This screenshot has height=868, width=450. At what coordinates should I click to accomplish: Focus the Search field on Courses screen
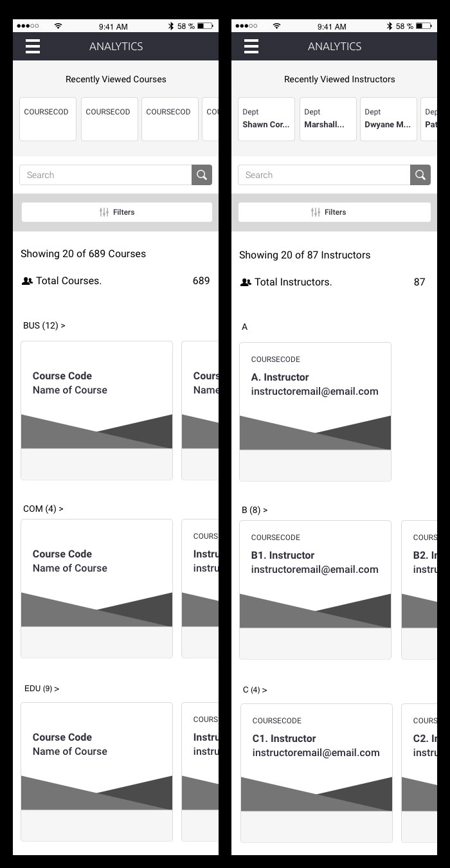(x=105, y=175)
